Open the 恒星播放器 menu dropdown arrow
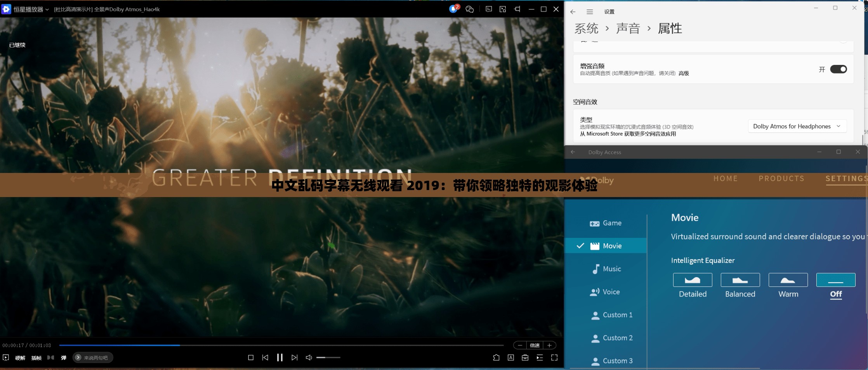Screen dimensions: 868x370 (47, 9)
